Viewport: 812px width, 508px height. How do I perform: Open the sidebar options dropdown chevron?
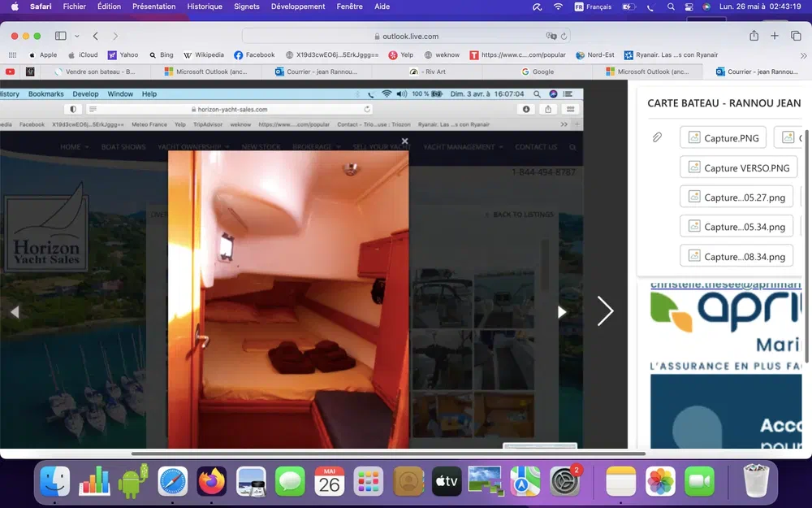(x=77, y=36)
